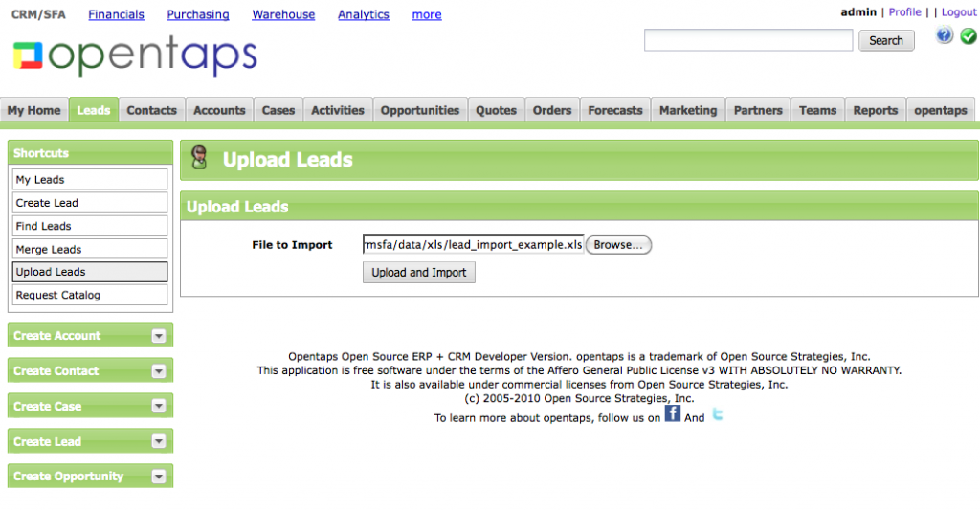Screen dimensions: 980x511
Task: Switch to the Contacts tab
Action: (x=152, y=110)
